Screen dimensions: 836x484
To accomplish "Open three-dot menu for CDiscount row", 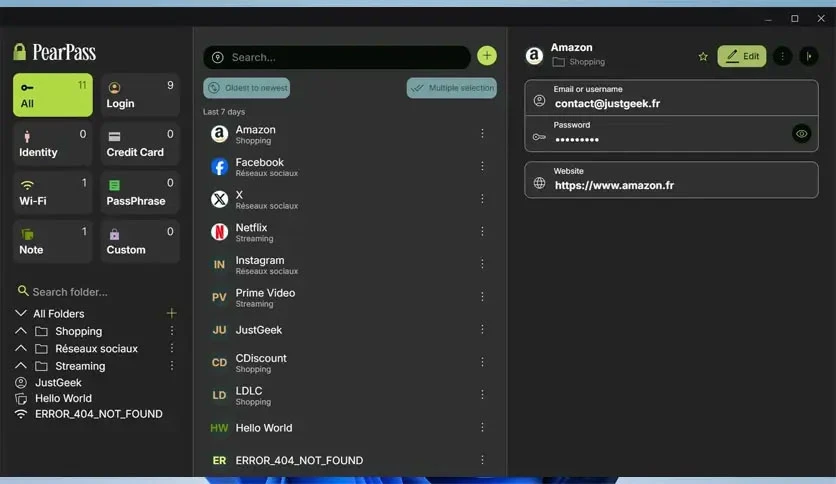I will [x=482, y=362].
